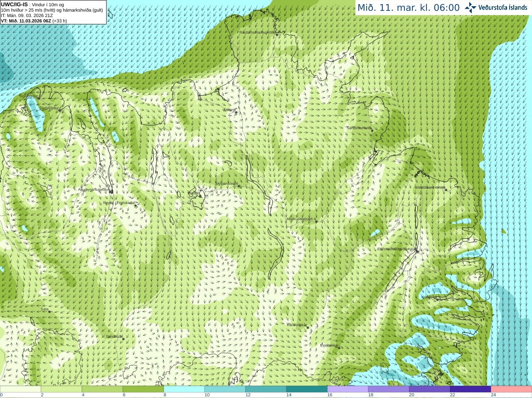
Task: Click the Sandvíkurheiði station label
Action: 359,128
